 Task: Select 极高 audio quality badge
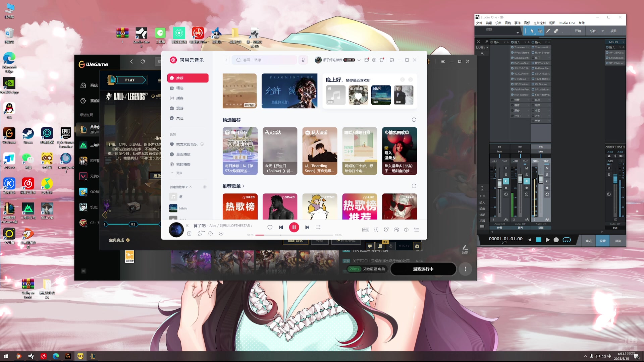366,230
